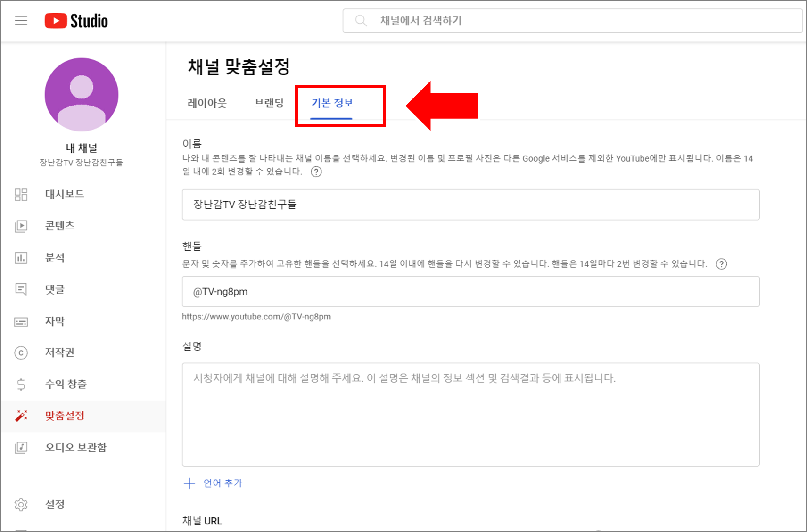Click help icon next to 이름 description
The width and height of the screenshot is (807, 532).
(x=316, y=172)
